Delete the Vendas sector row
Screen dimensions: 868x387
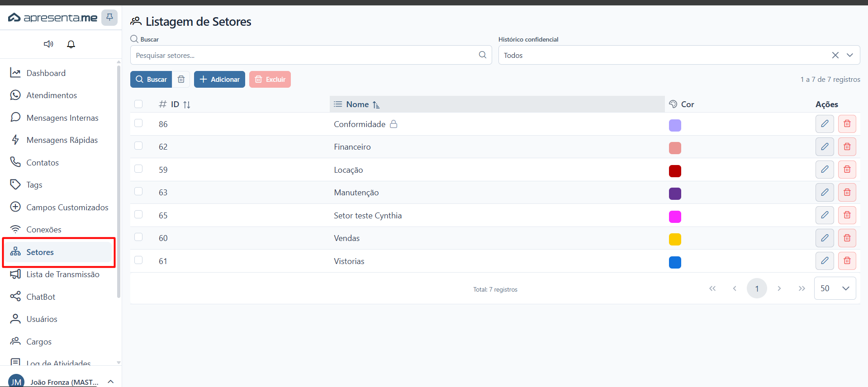pyautogui.click(x=847, y=238)
